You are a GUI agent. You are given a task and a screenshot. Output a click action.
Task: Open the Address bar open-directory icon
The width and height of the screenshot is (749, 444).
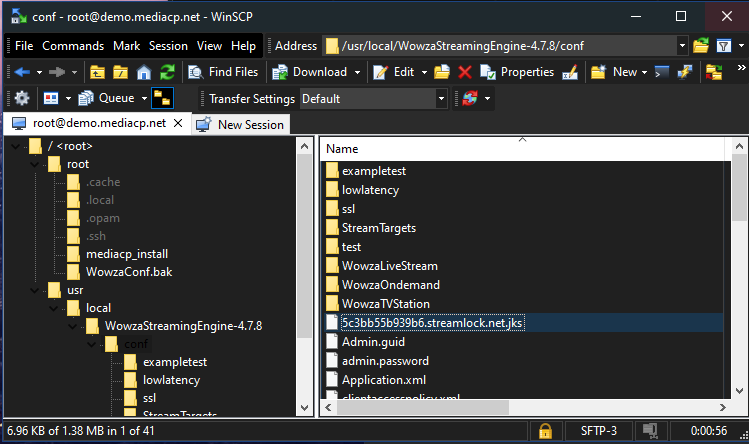701,46
